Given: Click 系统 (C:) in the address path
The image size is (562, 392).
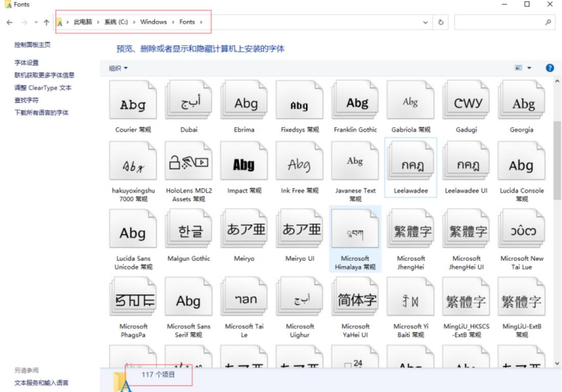Looking at the screenshot, I should tap(116, 22).
